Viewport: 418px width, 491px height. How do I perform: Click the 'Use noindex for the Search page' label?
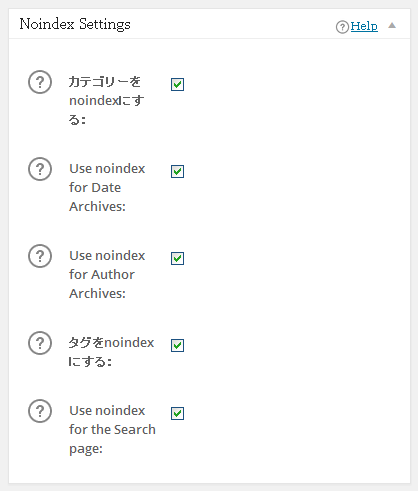point(112,429)
